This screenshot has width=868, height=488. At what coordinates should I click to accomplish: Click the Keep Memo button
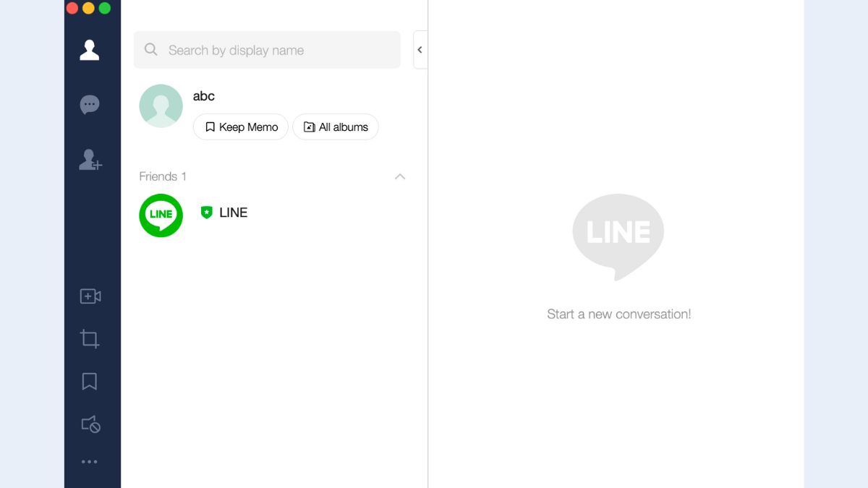(241, 127)
